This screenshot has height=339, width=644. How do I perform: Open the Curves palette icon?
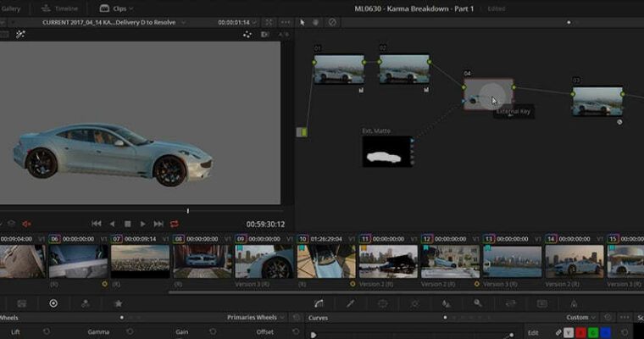tap(319, 303)
